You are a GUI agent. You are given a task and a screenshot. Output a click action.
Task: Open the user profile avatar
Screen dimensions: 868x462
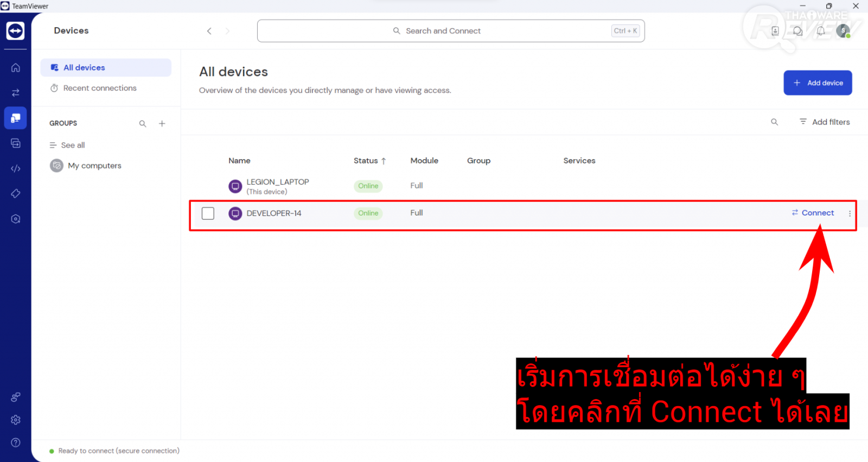tap(843, 31)
